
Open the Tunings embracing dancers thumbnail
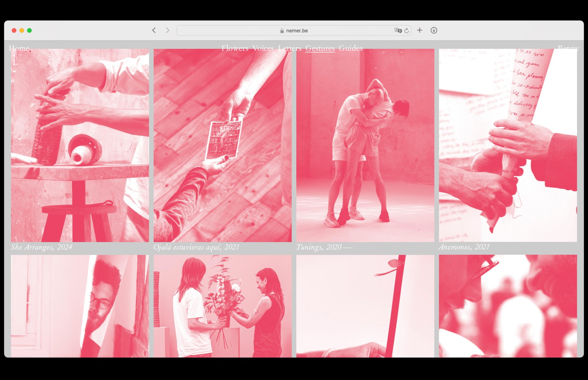point(365,145)
